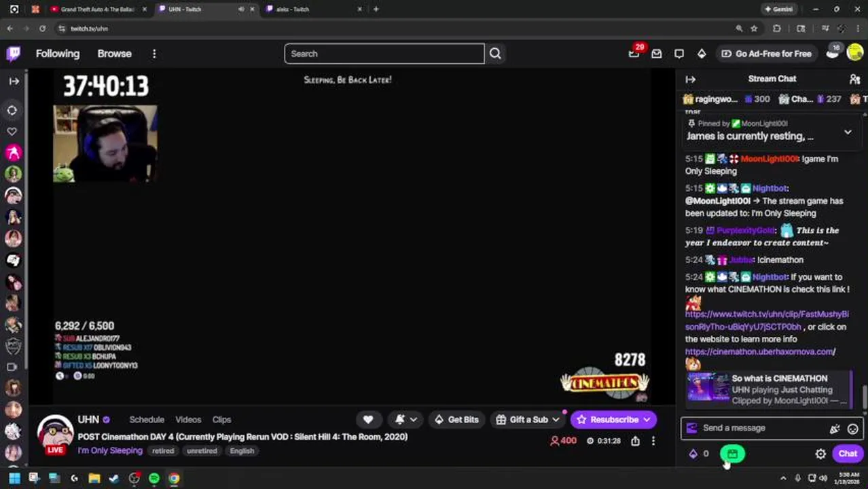Click the Share stream icon
Image resolution: width=868 pixels, height=489 pixels.
tap(635, 441)
